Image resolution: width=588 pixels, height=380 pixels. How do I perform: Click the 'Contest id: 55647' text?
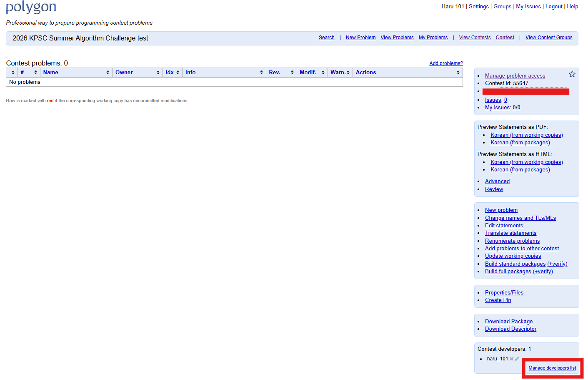[507, 83]
